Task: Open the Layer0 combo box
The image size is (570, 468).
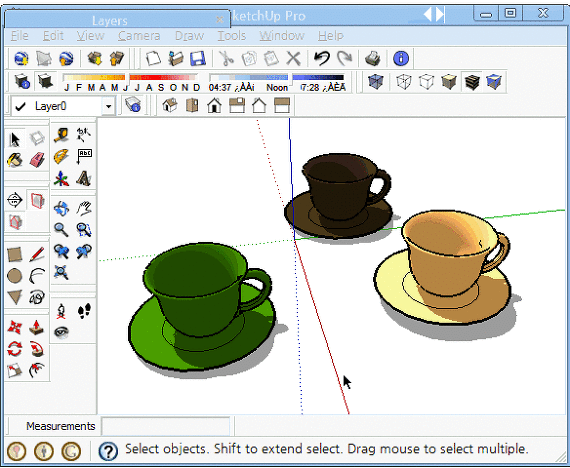Action: (63, 106)
